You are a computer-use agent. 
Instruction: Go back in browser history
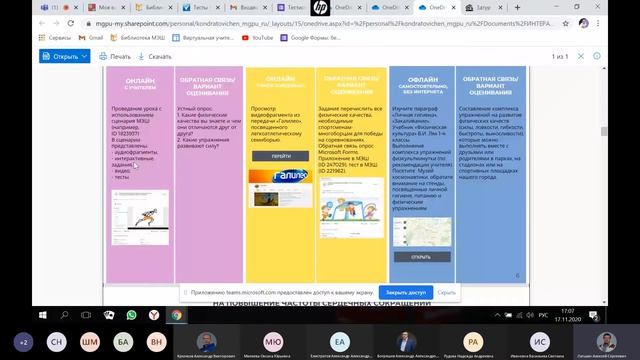coord(42,23)
